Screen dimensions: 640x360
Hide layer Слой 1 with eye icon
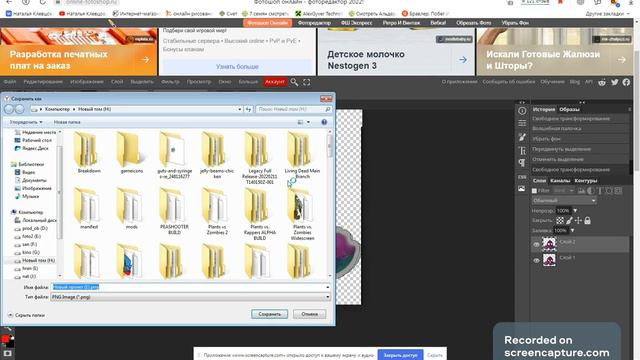(x=536, y=260)
